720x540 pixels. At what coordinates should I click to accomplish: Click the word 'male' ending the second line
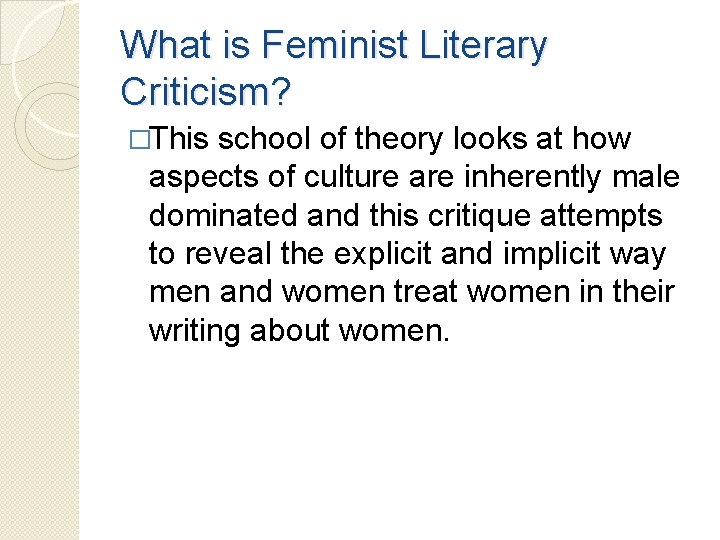click(646, 177)
